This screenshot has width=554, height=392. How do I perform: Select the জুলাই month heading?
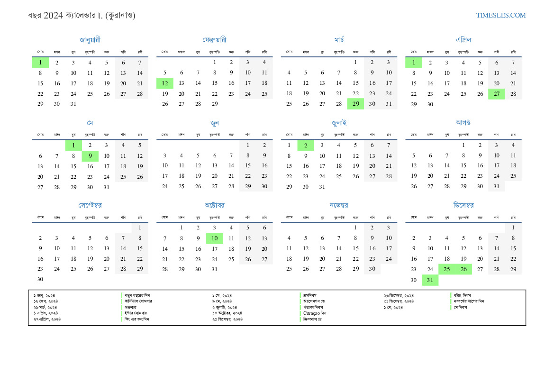[x=339, y=123]
